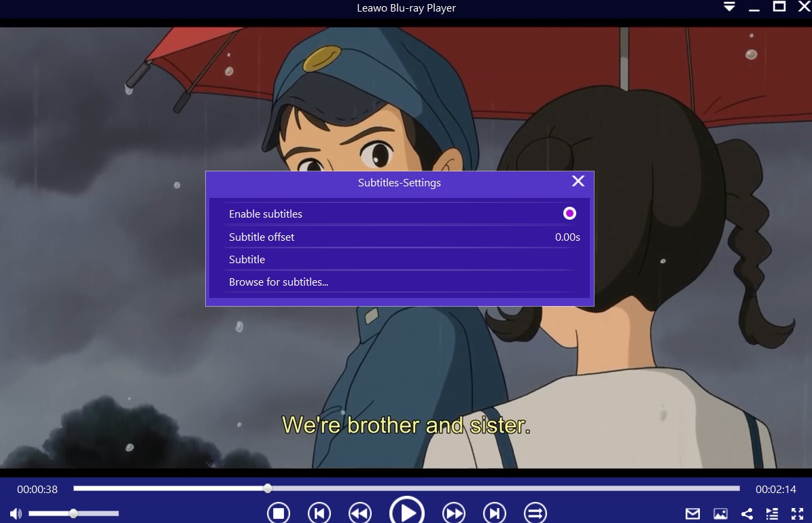
Task: Click the loop playback mode icon
Action: (x=535, y=513)
